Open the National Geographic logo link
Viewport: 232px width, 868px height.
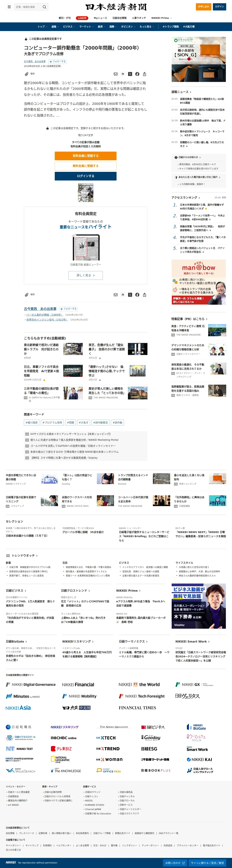click(60, 760)
